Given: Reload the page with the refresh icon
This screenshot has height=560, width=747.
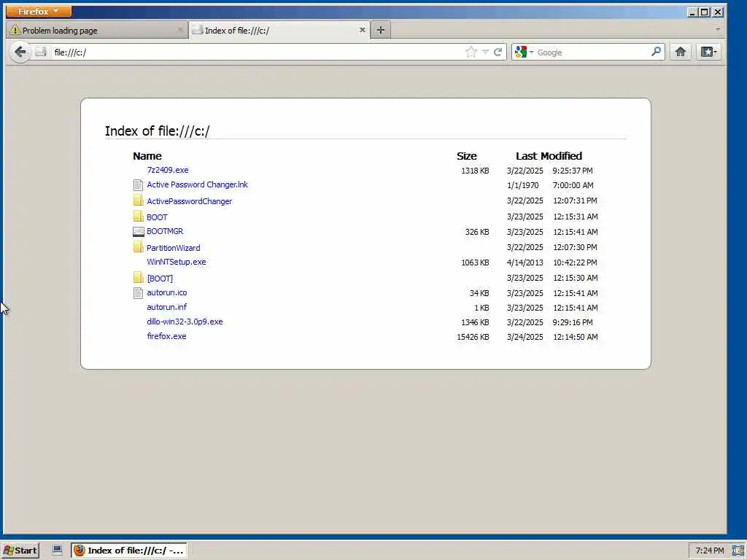Looking at the screenshot, I should point(498,52).
